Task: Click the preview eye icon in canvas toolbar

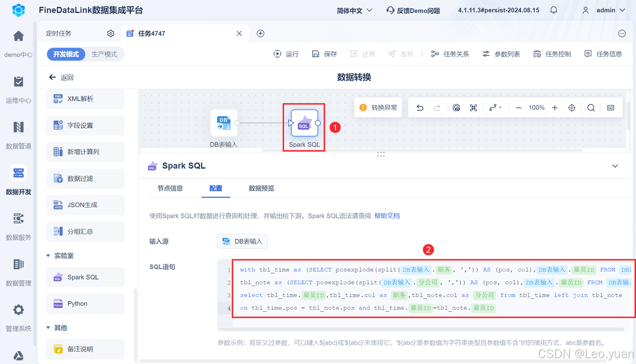Action: click(457, 108)
